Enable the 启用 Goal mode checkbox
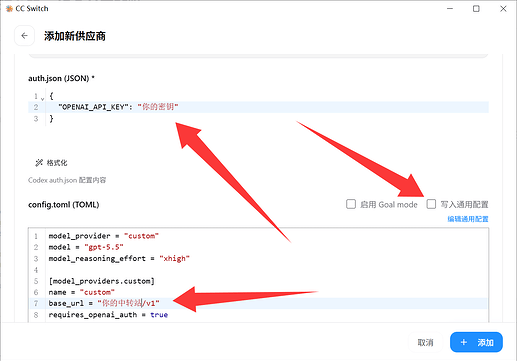Viewport: 517px width, 361px height. [351, 204]
